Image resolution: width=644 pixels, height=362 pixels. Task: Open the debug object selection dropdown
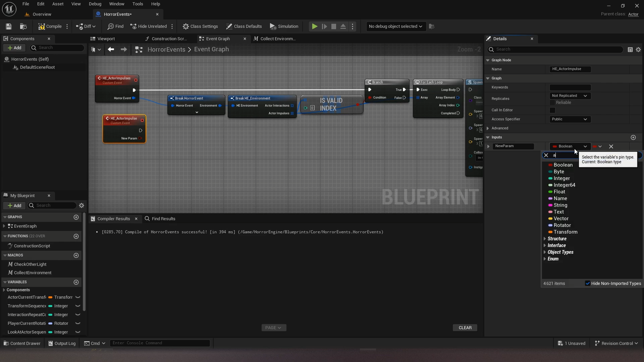click(396, 26)
